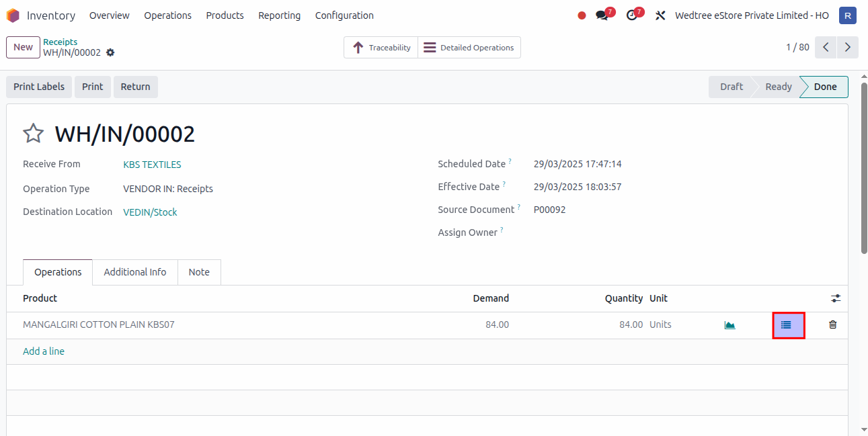The image size is (868, 436).
Task: Open the messages chat icon
Action: [602, 15]
